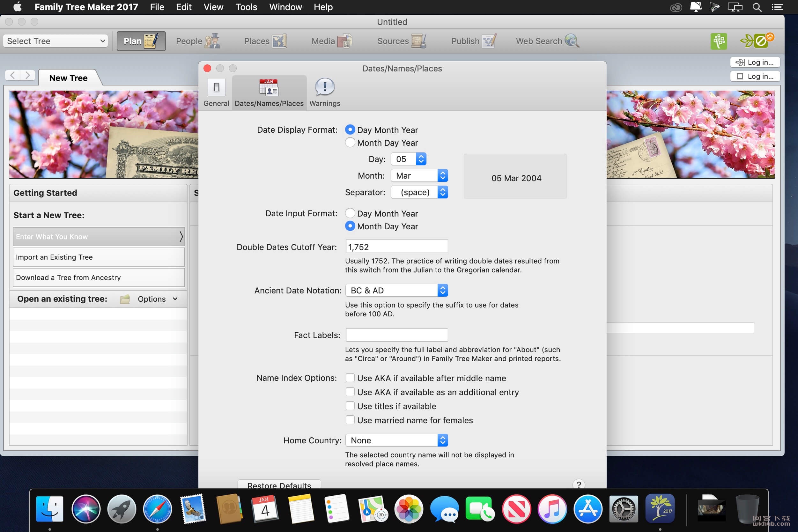Enable Use AKA as an additional entry

[350, 392]
